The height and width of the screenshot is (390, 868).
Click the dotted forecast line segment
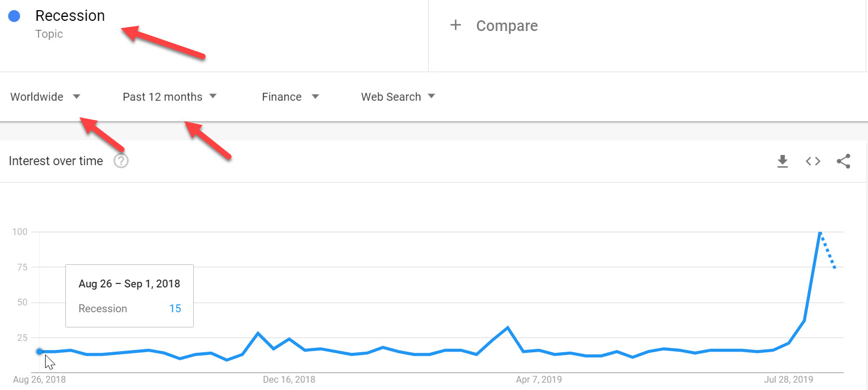click(828, 251)
